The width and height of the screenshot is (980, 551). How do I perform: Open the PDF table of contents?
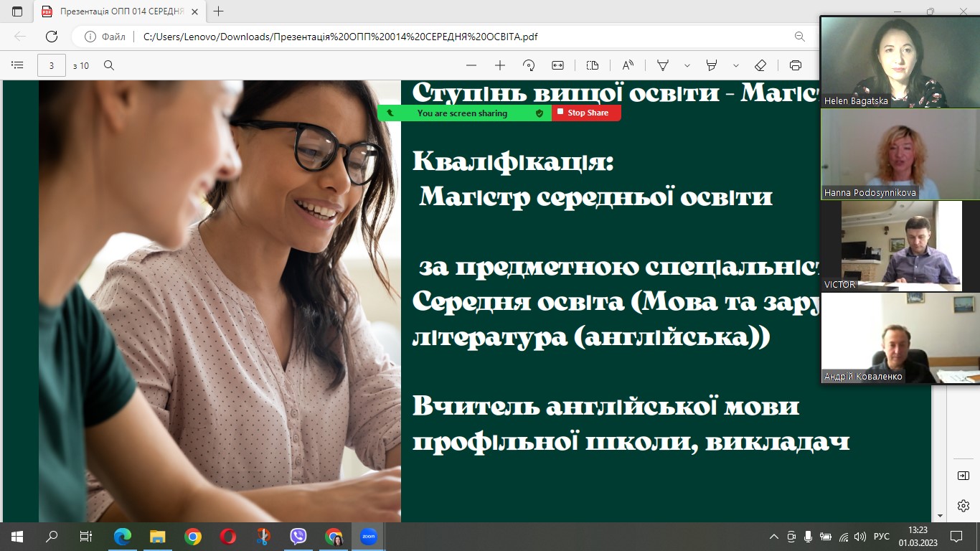pyautogui.click(x=17, y=65)
